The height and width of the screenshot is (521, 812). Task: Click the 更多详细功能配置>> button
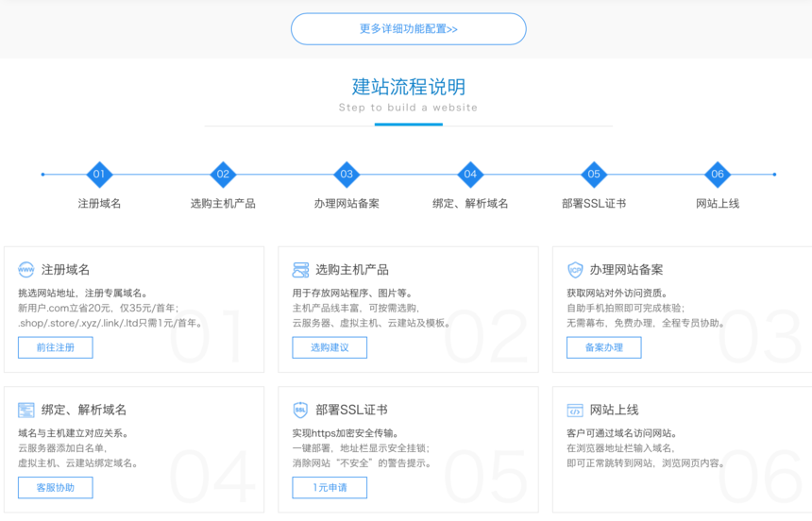click(x=409, y=29)
